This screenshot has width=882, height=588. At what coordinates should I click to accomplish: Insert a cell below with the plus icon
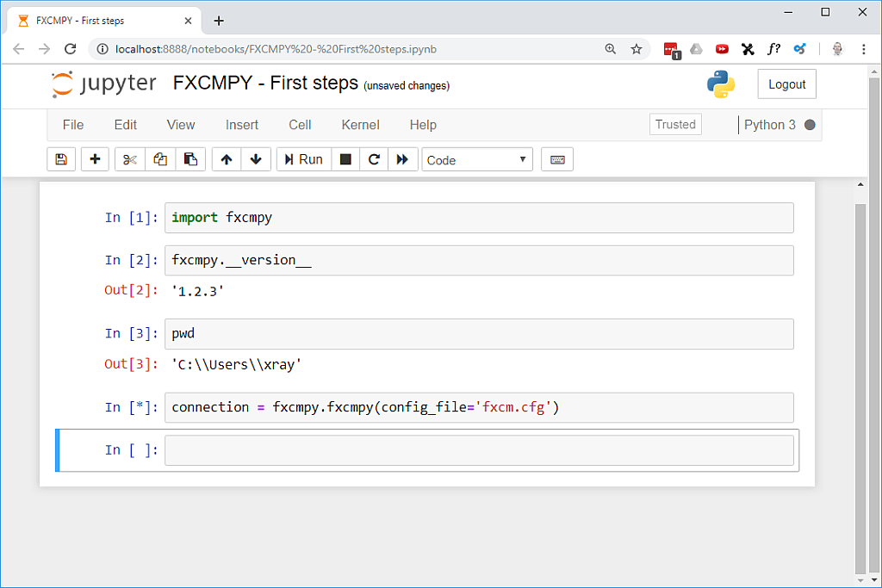(95, 159)
